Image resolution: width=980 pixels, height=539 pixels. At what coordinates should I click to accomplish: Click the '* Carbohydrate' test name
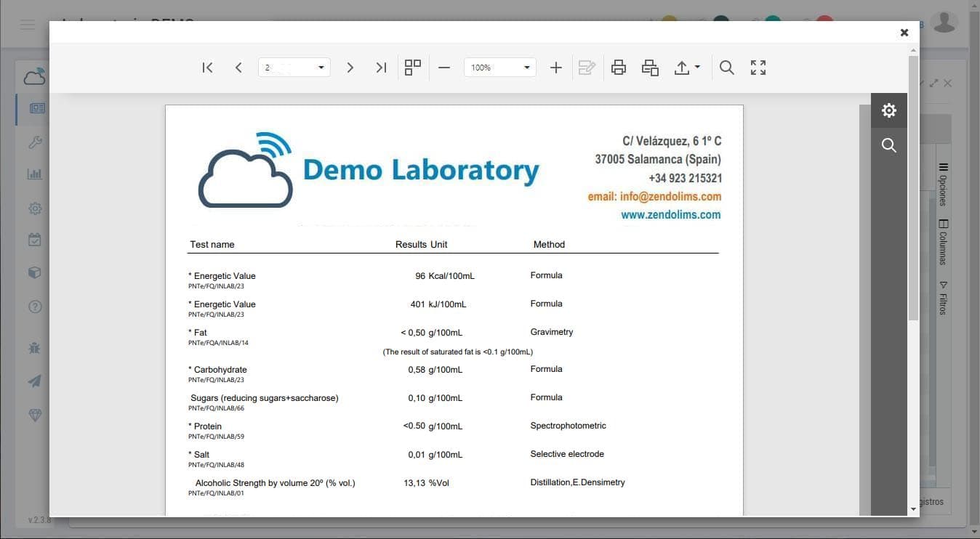click(217, 370)
